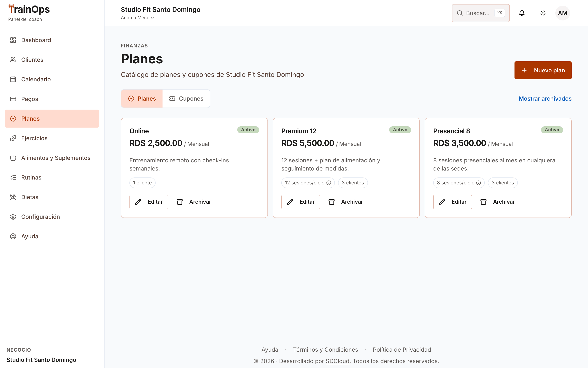Image resolution: width=588 pixels, height=368 pixels.
Task: Open Política de Privacidad link
Action: coord(402,350)
